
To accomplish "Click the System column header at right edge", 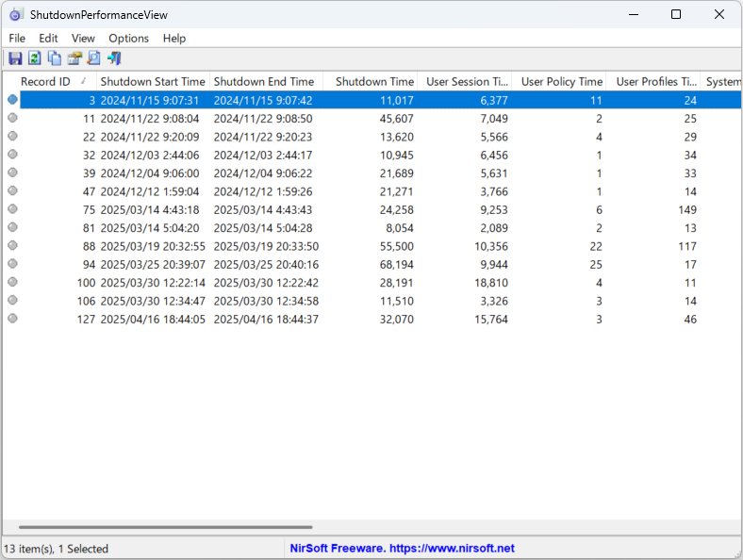I will (x=720, y=81).
